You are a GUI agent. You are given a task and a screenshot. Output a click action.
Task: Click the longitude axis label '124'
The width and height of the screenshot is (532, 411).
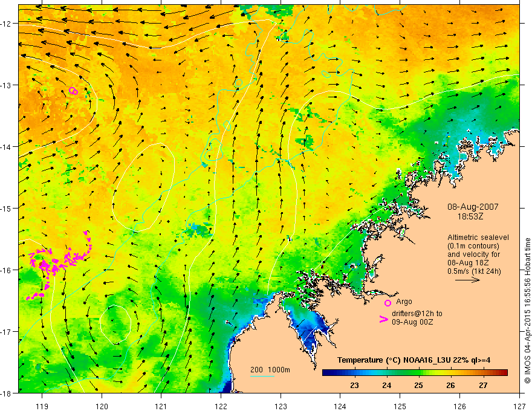click(x=340, y=406)
